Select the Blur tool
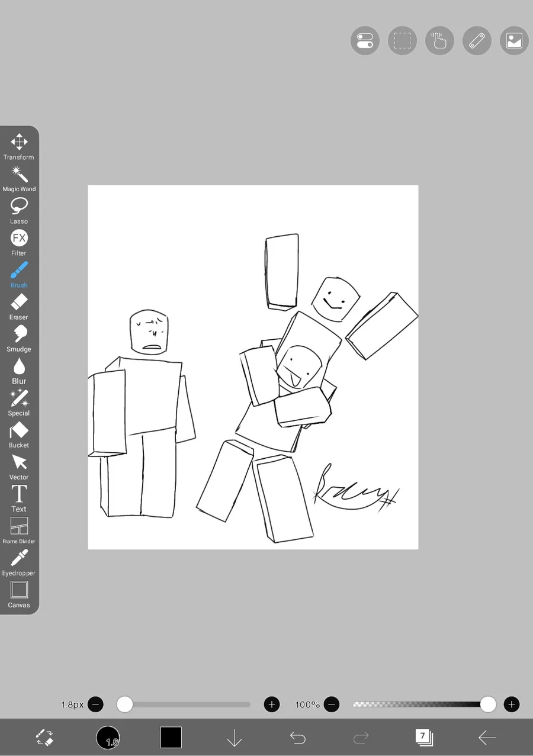Screen dimensions: 533x756 (x=19, y=371)
